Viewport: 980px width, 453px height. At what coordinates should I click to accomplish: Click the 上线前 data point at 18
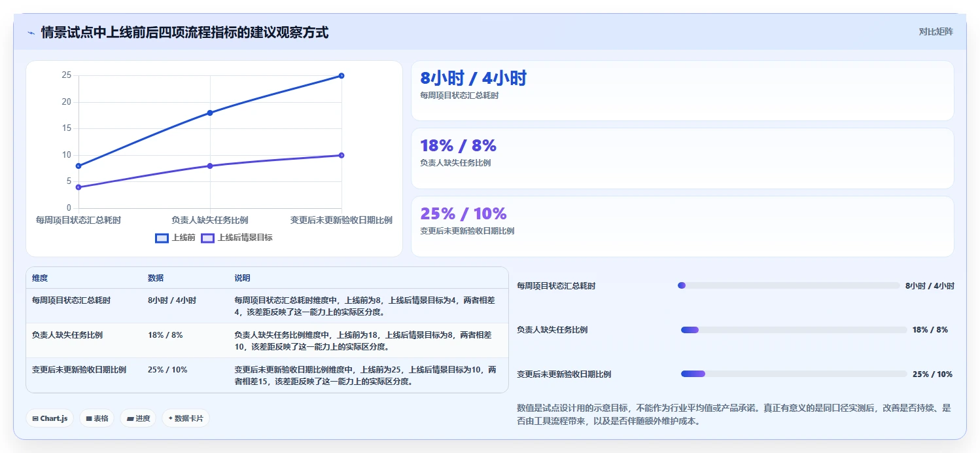pos(210,113)
